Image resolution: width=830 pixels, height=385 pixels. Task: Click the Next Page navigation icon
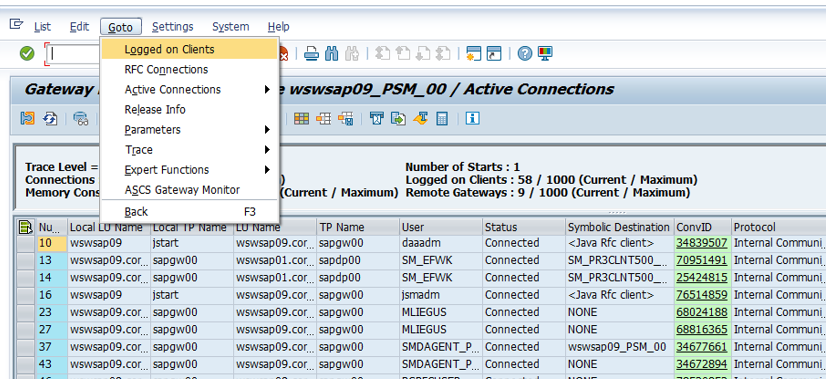coord(423,53)
